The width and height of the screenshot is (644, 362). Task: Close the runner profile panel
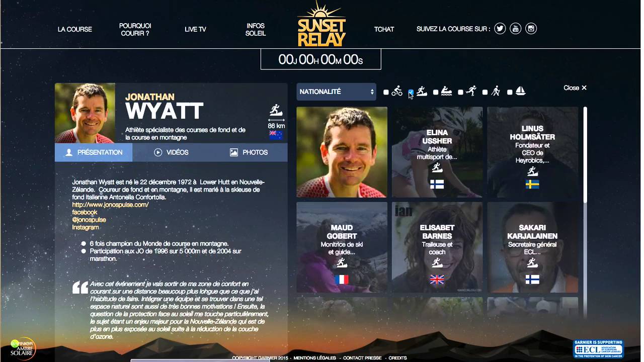click(x=575, y=87)
